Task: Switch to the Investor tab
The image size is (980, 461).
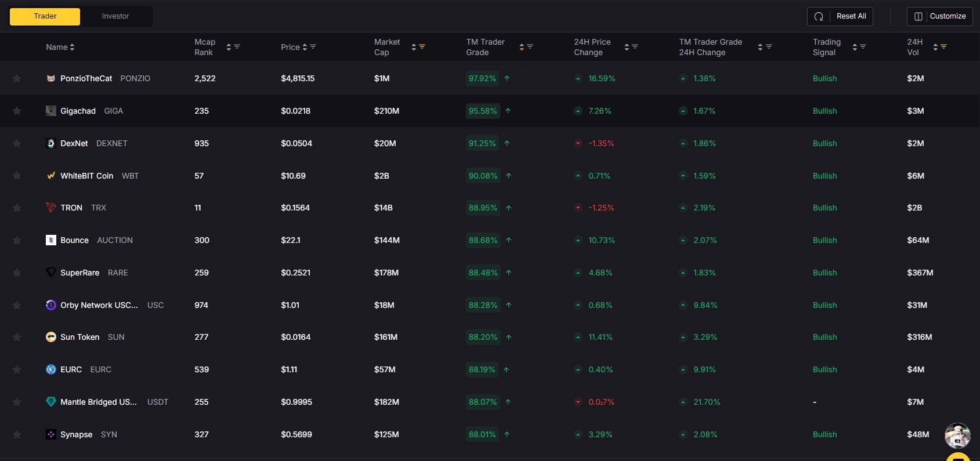Action: pos(115,16)
